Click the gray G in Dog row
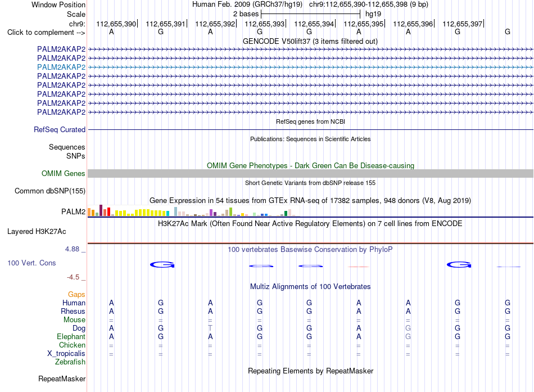Viewport: 534px width, 392px height. pyautogui.click(x=408, y=328)
